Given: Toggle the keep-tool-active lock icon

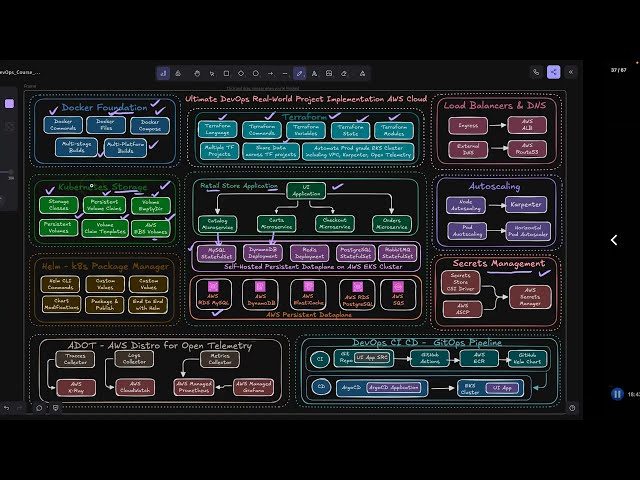Looking at the screenshot, I should 178,73.
